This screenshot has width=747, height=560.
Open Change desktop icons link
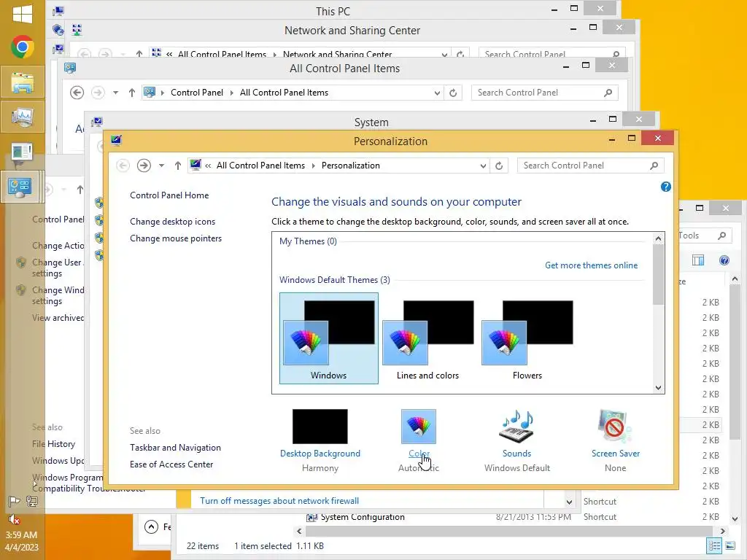pyautogui.click(x=172, y=222)
